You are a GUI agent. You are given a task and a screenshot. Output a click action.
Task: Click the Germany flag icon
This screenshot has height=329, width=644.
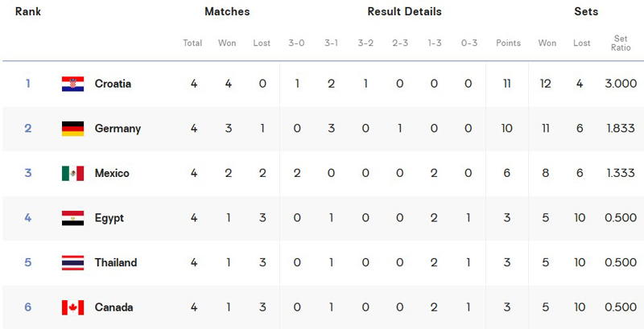click(x=72, y=129)
